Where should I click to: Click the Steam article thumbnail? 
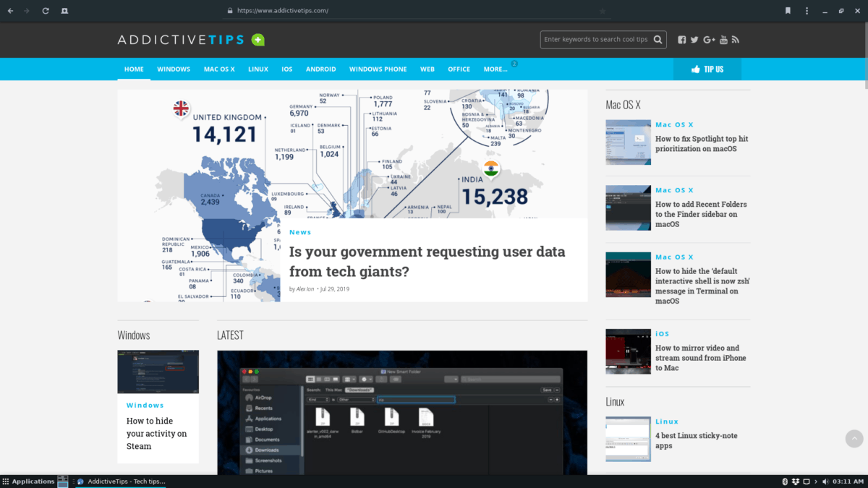(x=158, y=372)
